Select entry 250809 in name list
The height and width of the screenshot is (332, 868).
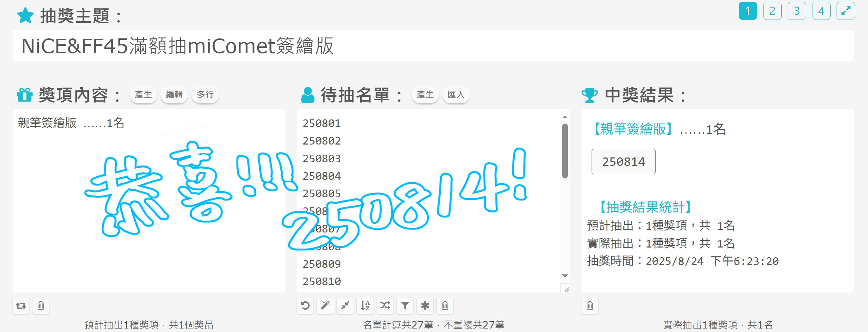[x=321, y=264]
